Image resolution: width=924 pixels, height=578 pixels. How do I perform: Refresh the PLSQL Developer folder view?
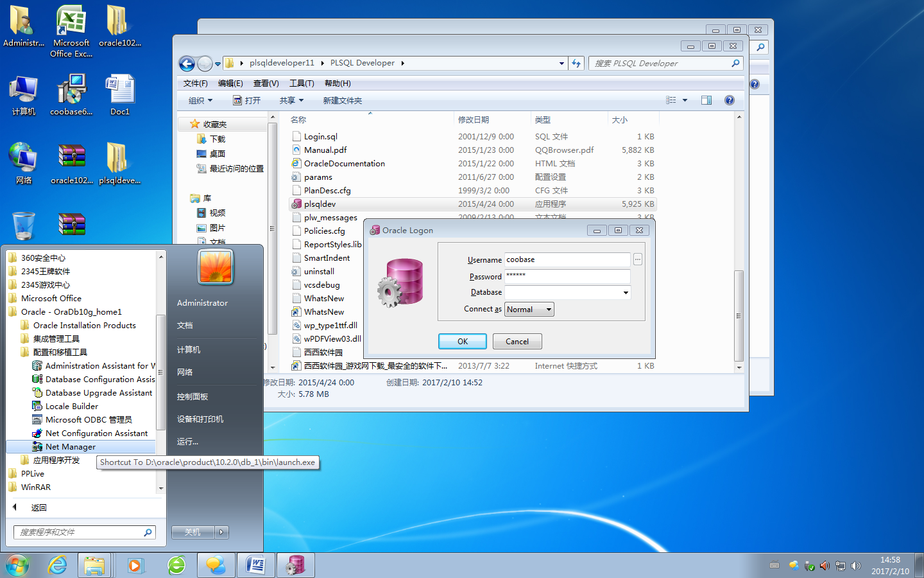576,63
